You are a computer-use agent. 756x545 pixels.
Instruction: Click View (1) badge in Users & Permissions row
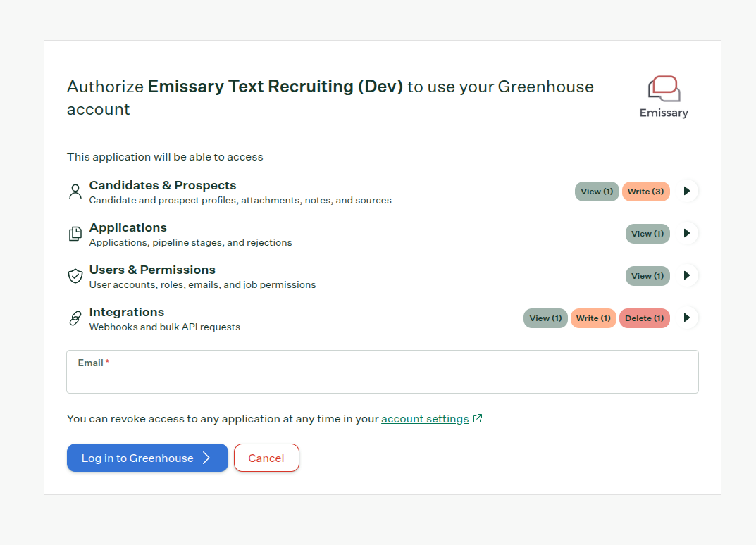pyautogui.click(x=647, y=276)
